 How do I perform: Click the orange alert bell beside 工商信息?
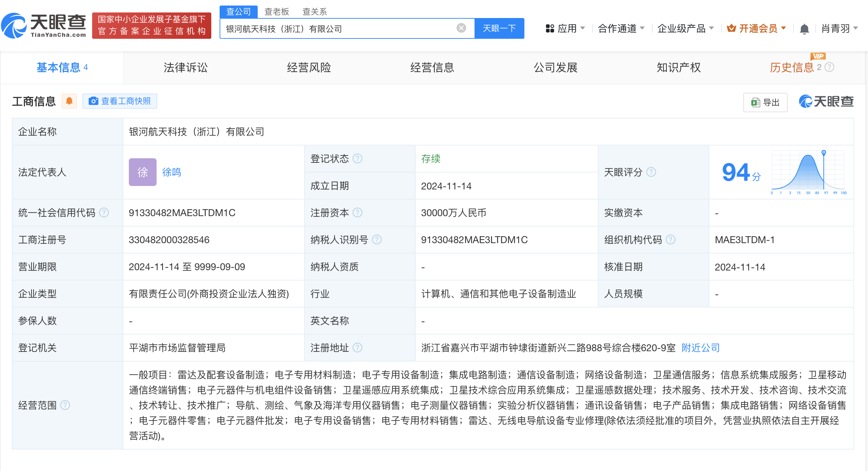pos(69,101)
